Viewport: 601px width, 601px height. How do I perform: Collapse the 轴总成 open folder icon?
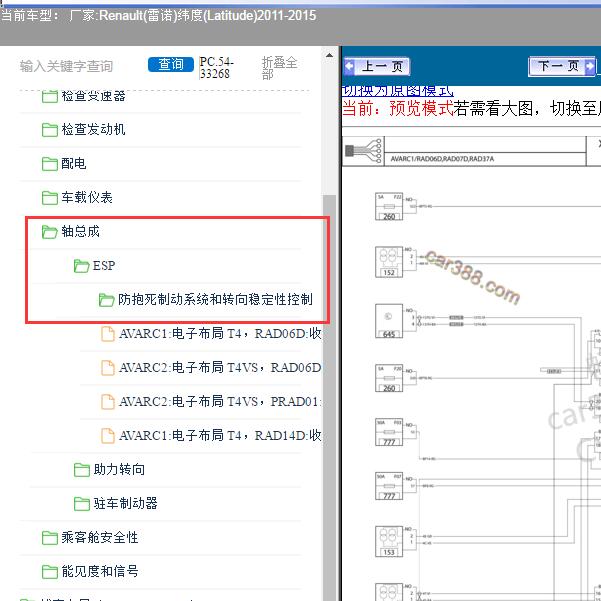49,232
